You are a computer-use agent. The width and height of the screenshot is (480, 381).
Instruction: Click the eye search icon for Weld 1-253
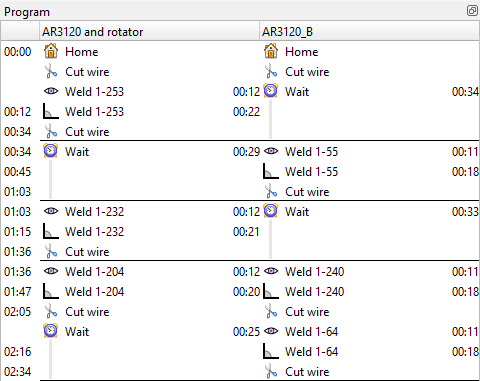[x=51, y=91]
